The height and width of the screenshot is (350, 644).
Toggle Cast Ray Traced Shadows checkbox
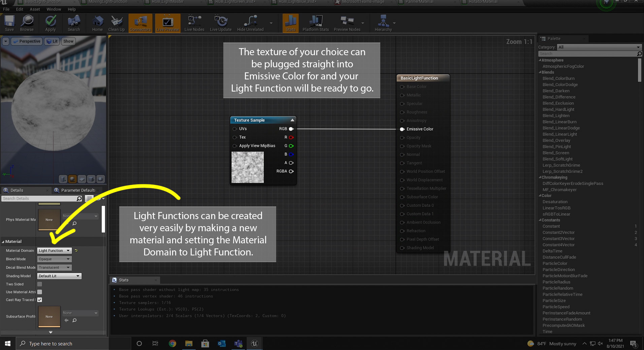[x=40, y=300]
